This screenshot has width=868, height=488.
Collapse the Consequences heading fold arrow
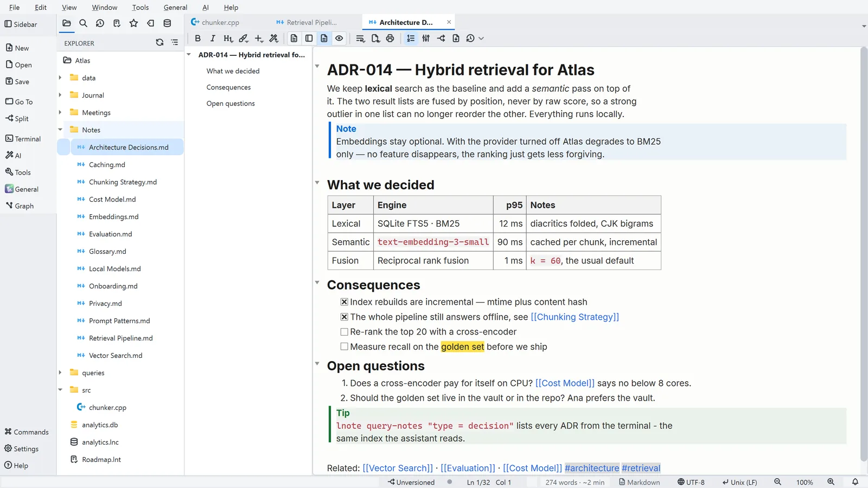point(317,282)
